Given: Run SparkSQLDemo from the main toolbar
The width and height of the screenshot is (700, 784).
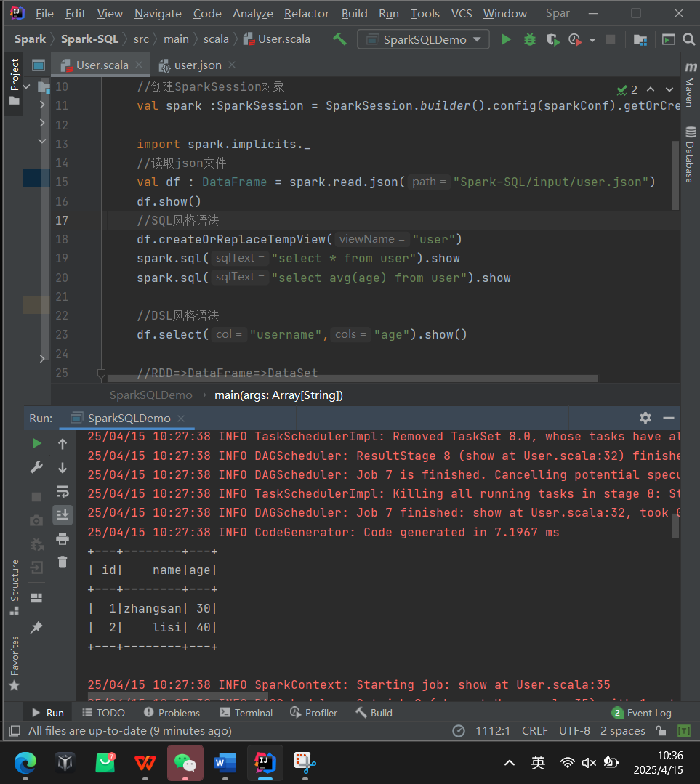Looking at the screenshot, I should pos(507,39).
